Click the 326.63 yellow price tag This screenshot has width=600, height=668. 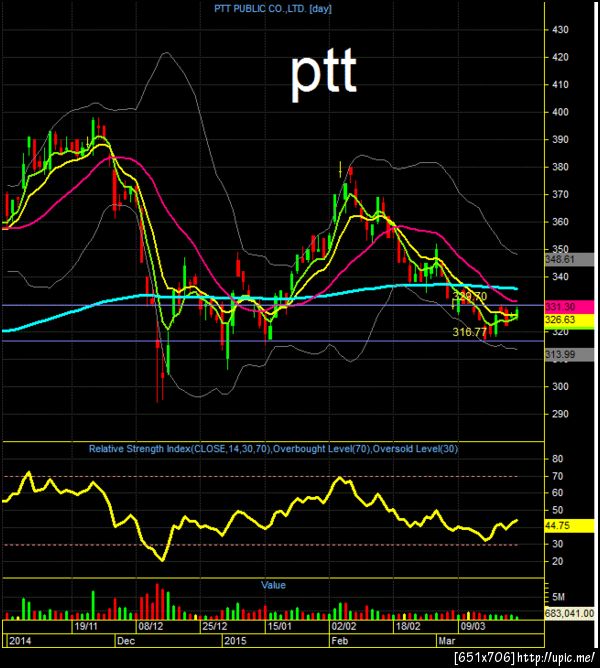coord(569,320)
